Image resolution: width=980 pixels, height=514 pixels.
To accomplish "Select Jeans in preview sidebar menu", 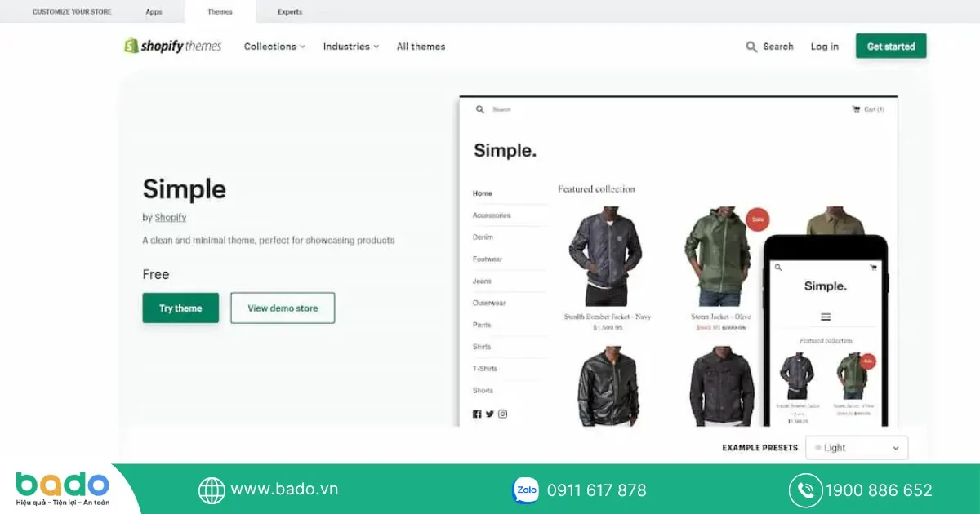I will coord(482,281).
